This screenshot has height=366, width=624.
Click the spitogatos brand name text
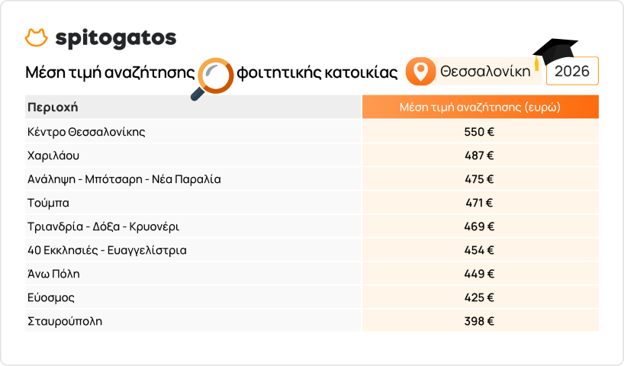click(x=116, y=39)
